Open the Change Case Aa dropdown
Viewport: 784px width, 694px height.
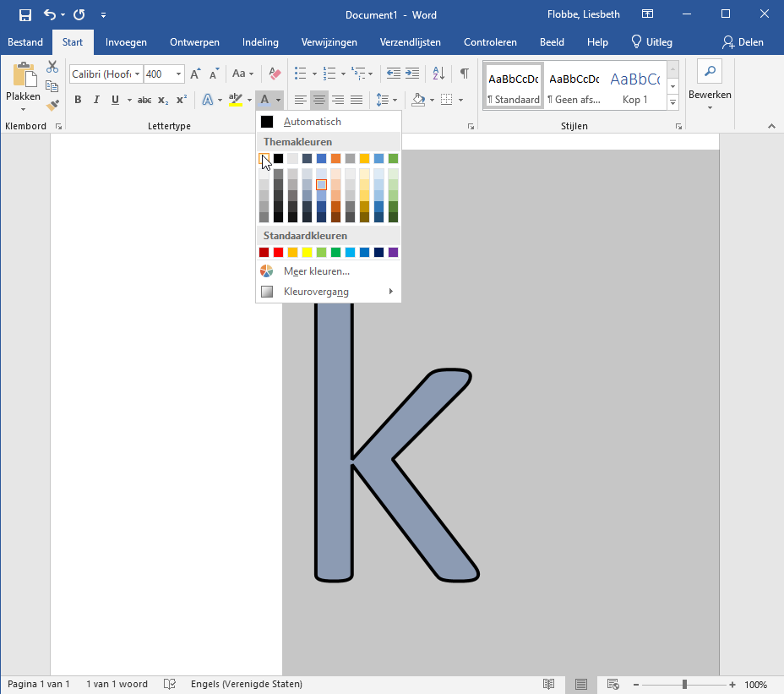(243, 74)
